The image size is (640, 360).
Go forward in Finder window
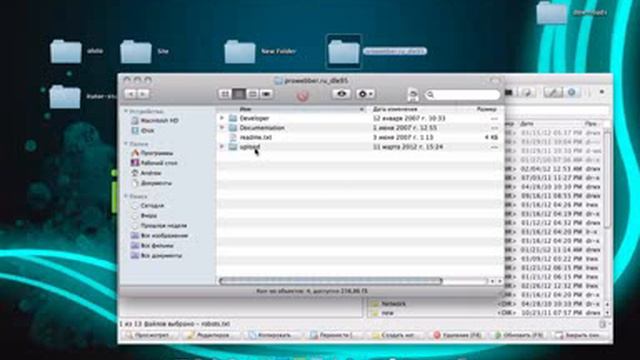[x=143, y=94]
